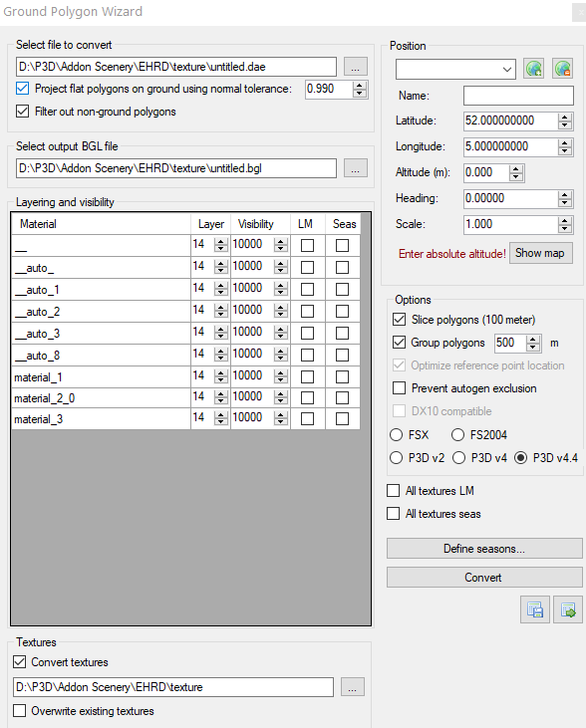Click the save settings icon below Convert
This screenshot has width=586, height=728.
coord(535,609)
